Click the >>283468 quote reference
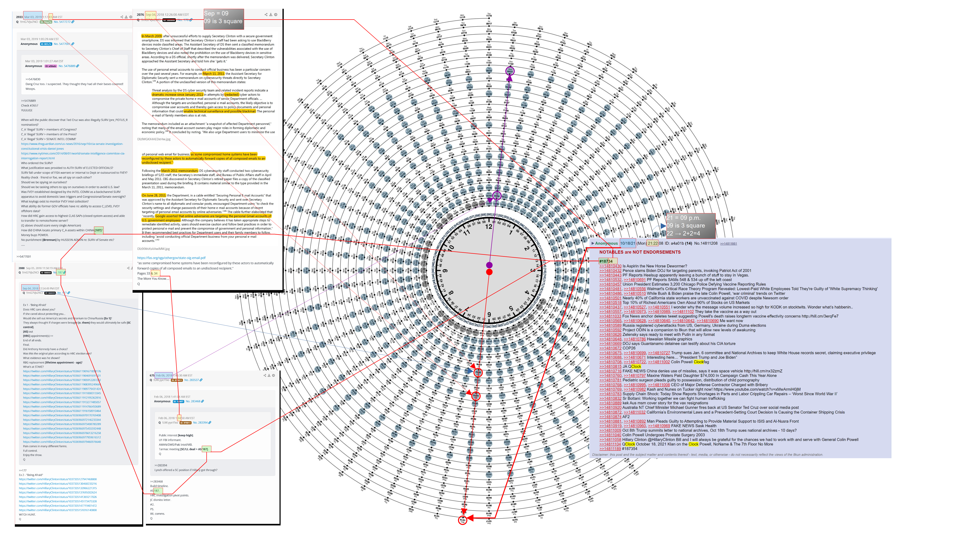The width and height of the screenshot is (980, 539). coord(156,481)
